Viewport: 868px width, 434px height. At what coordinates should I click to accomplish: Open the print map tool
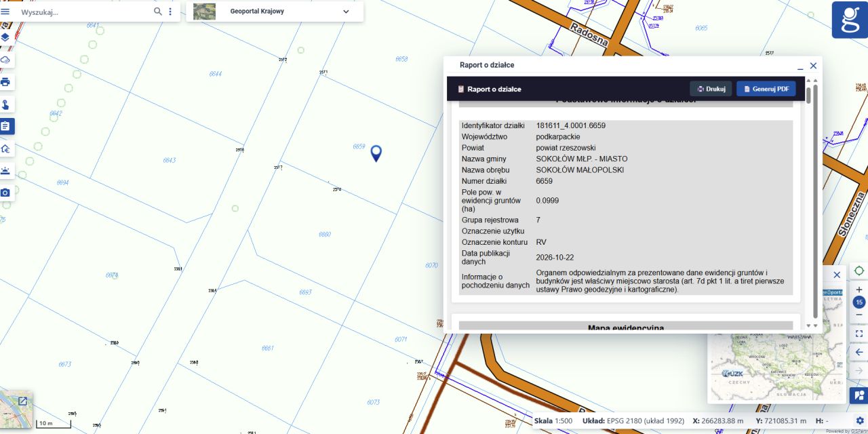[5, 82]
